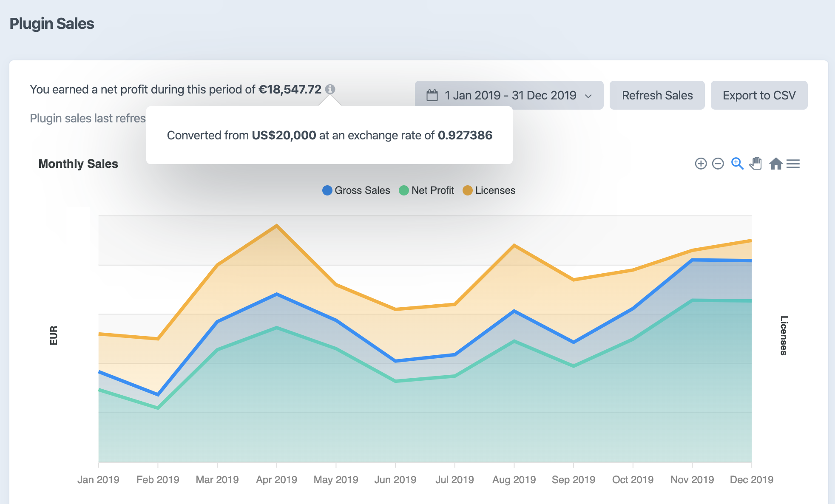Screen dimensions: 835x504
Task: Activate the hand panning tool
Action: tap(756, 164)
